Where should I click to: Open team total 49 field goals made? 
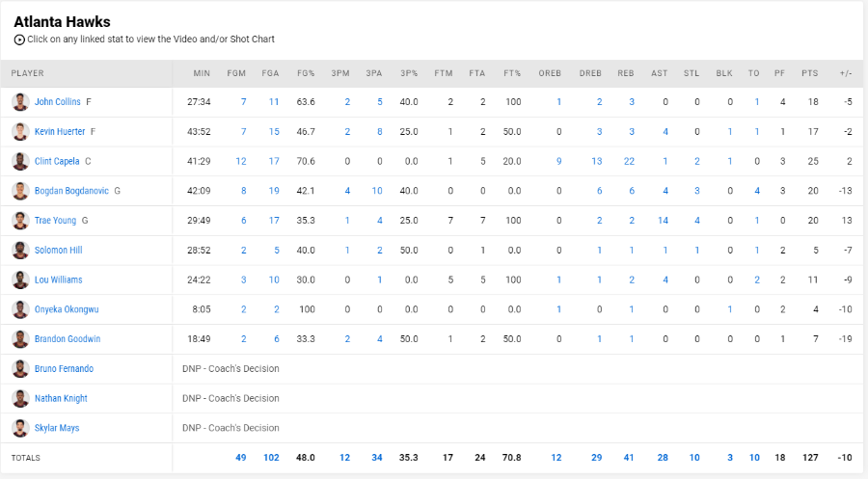click(241, 458)
